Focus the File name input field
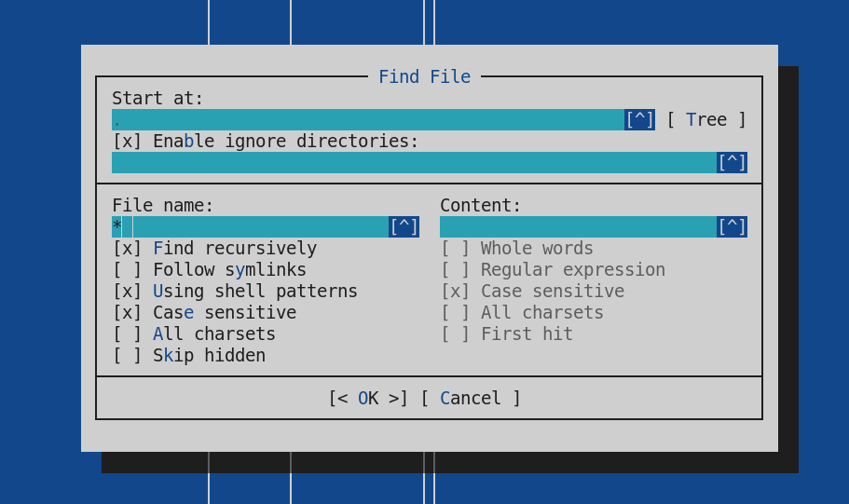The height and width of the screenshot is (504, 849). click(250, 226)
